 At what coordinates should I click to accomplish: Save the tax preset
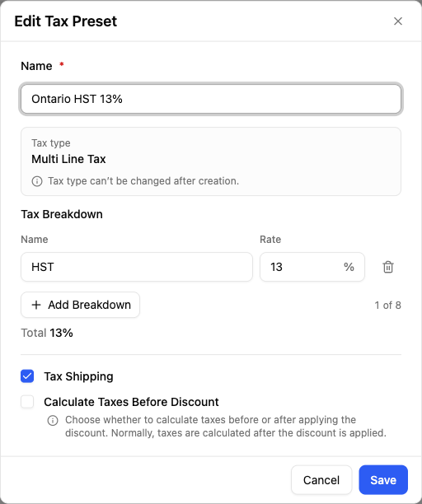click(383, 480)
